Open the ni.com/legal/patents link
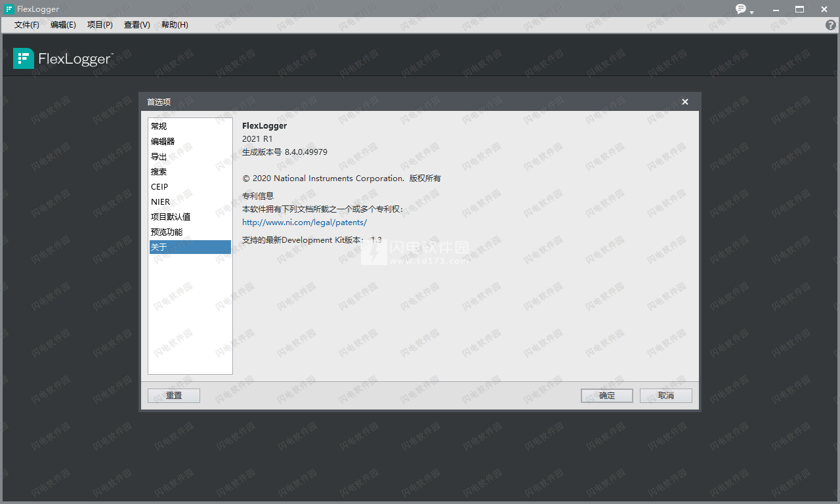840x504 pixels. point(304,222)
